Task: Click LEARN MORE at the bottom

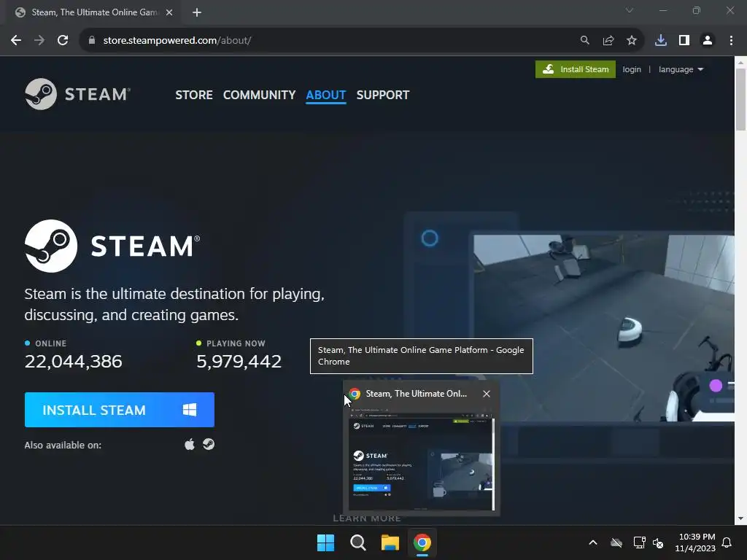Action: tap(367, 518)
